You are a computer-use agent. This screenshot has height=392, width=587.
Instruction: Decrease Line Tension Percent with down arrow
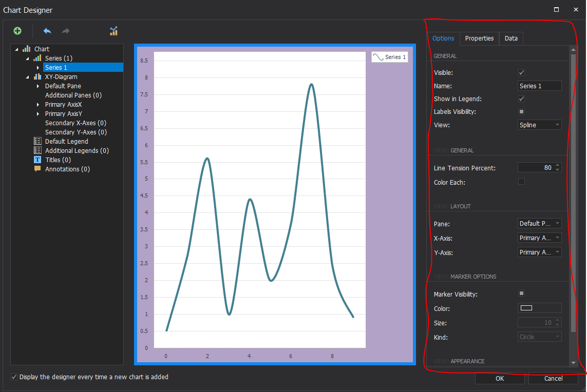coord(558,170)
